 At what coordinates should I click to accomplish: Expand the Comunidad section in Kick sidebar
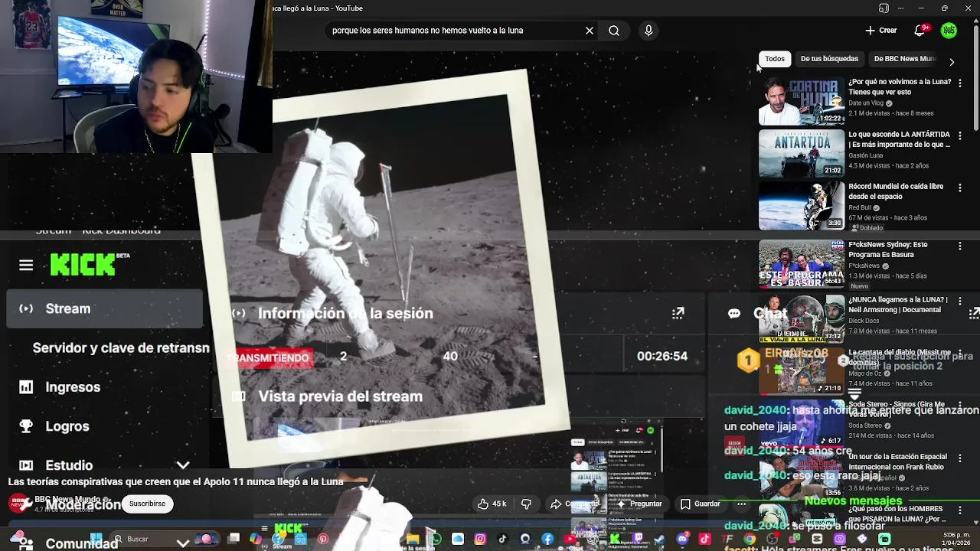(183, 543)
